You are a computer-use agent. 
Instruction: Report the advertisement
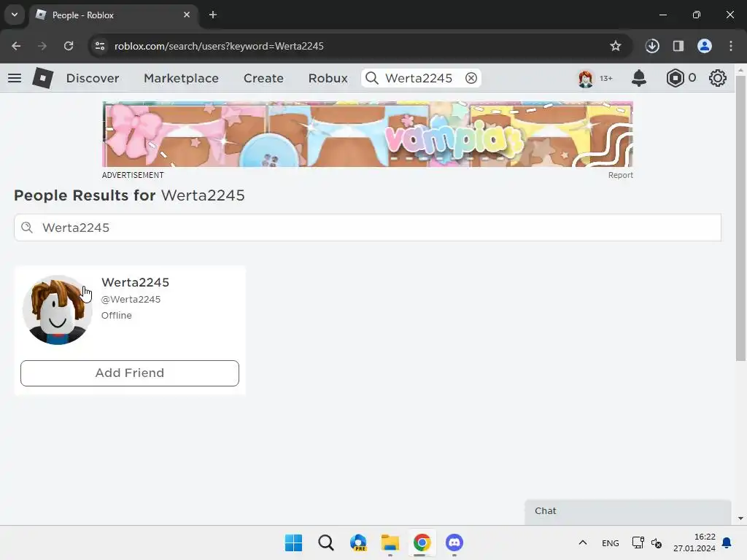click(620, 175)
